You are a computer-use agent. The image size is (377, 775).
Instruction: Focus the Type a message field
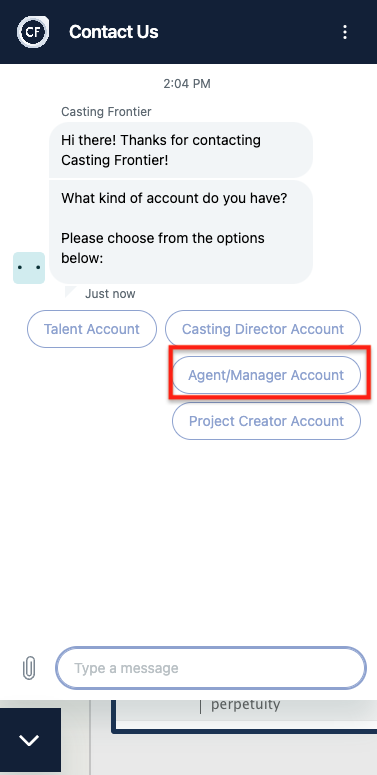click(x=211, y=668)
